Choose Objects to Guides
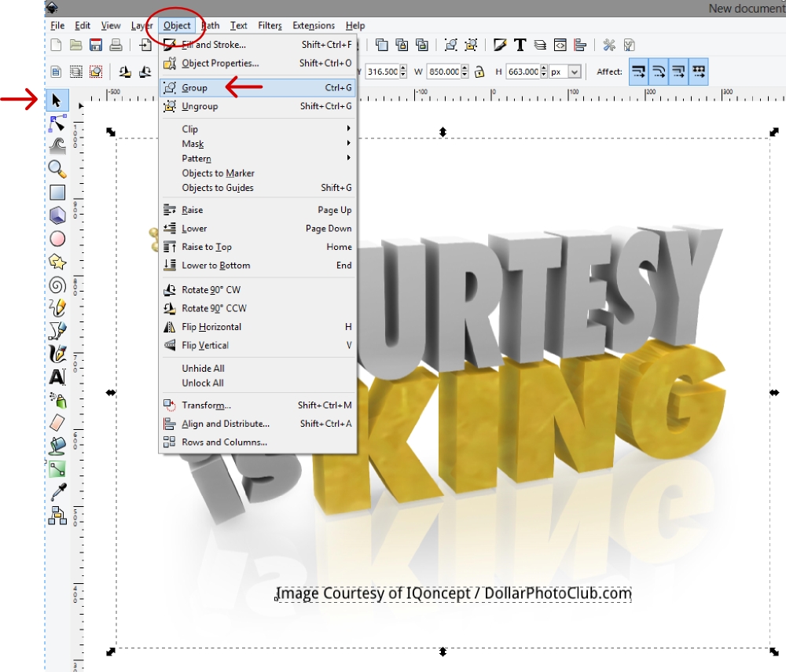 click(x=258, y=188)
